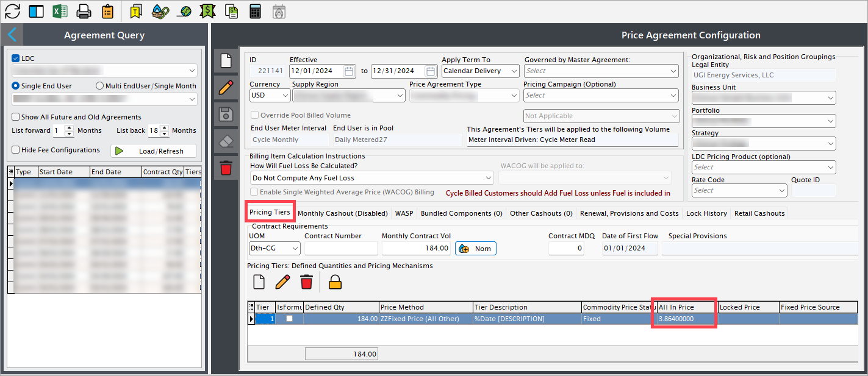Sort by Price Method column header
Viewport: 868px width, 376px height.
point(426,307)
